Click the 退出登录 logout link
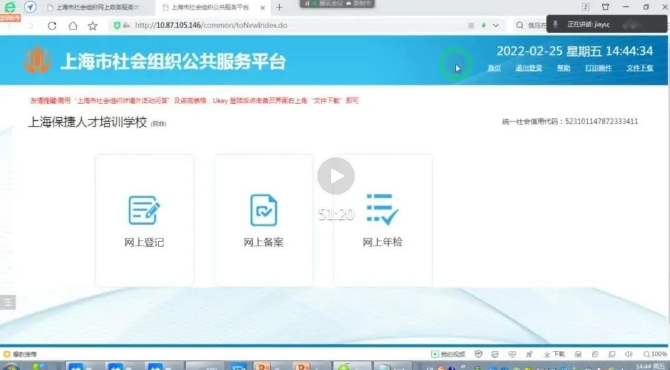670x370 pixels. click(x=529, y=68)
